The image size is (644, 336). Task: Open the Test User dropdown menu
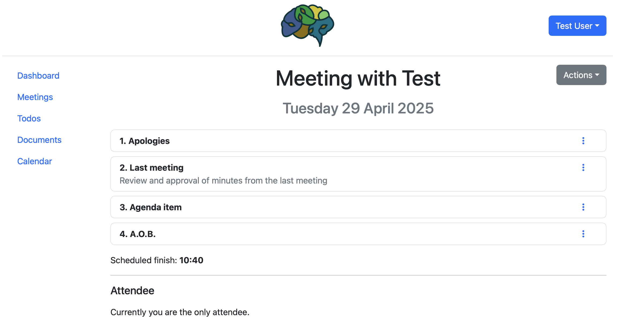click(577, 26)
